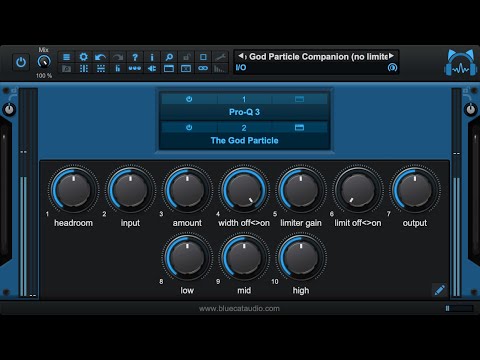Open the I/O routing label

click(x=241, y=68)
